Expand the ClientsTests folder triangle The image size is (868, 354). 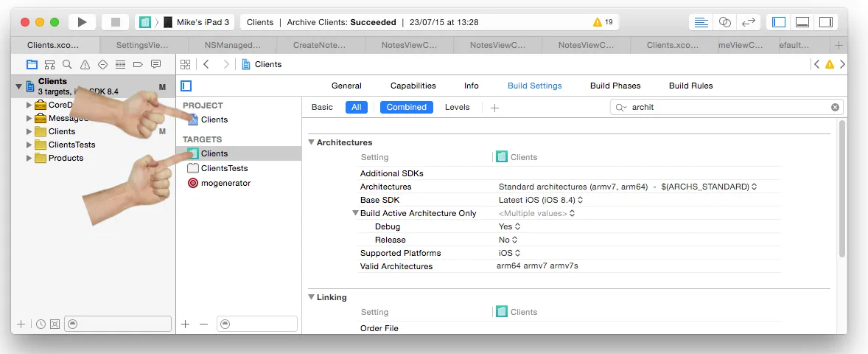click(x=29, y=145)
